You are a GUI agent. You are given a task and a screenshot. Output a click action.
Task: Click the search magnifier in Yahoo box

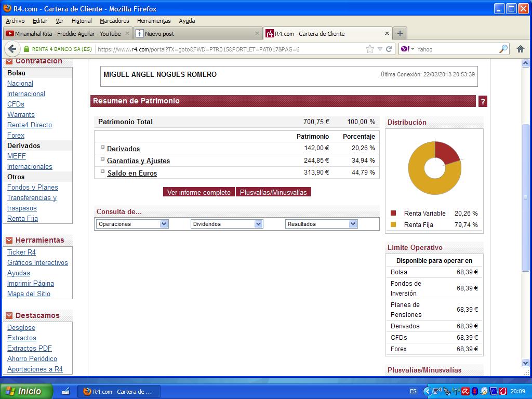click(503, 49)
